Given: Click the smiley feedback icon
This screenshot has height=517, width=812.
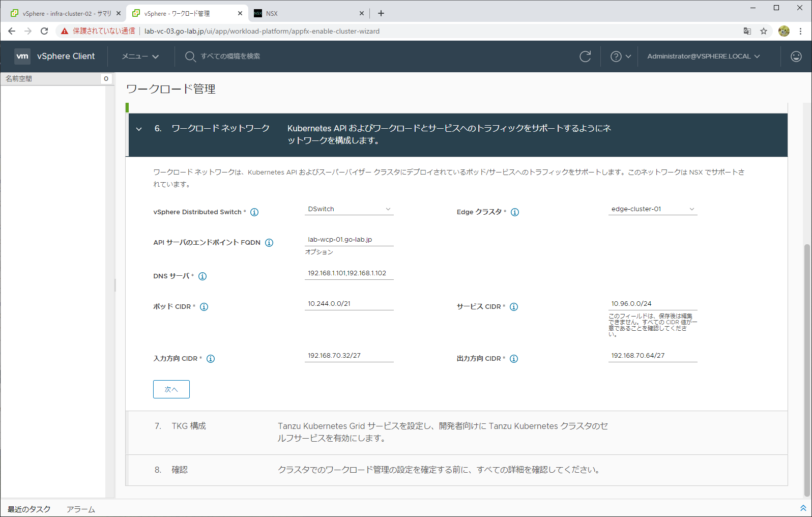Looking at the screenshot, I should (796, 56).
